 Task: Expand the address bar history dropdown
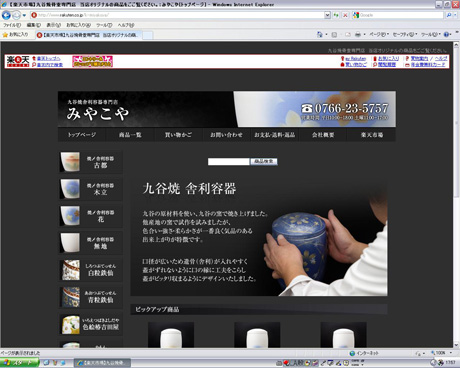click(x=327, y=15)
